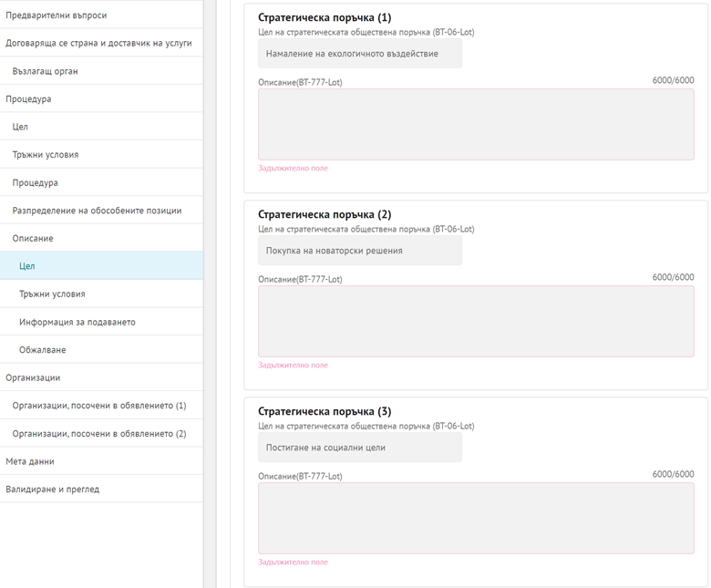711x588 pixels.
Task: Open dropdown Постигане на социални цели
Action: point(360,448)
